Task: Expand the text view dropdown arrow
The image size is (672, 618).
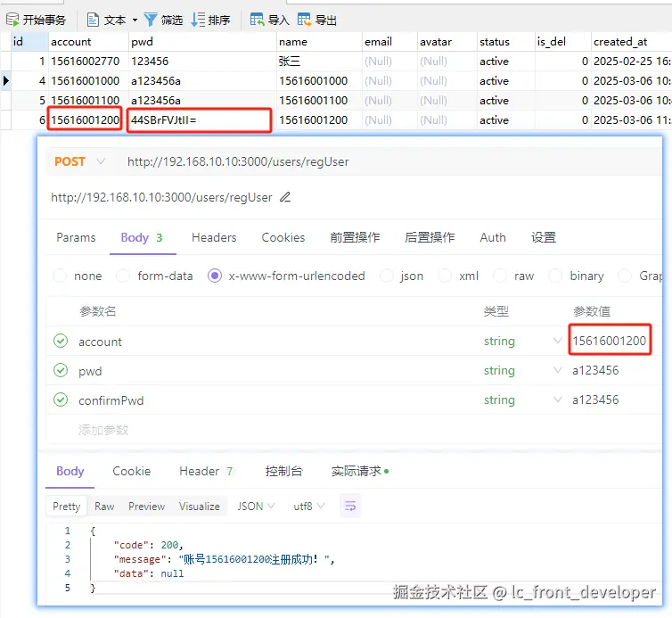Action: point(135,21)
